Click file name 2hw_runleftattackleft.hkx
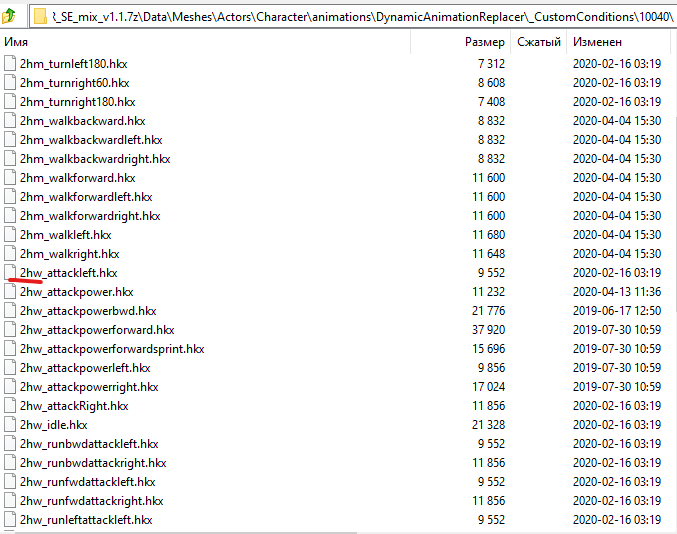 click(x=86, y=520)
